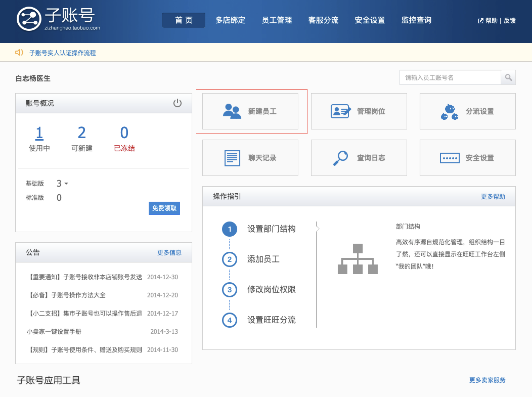The width and height of the screenshot is (532, 397).
Task: Switch to the 员工管理 tab
Action: point(277,20)
